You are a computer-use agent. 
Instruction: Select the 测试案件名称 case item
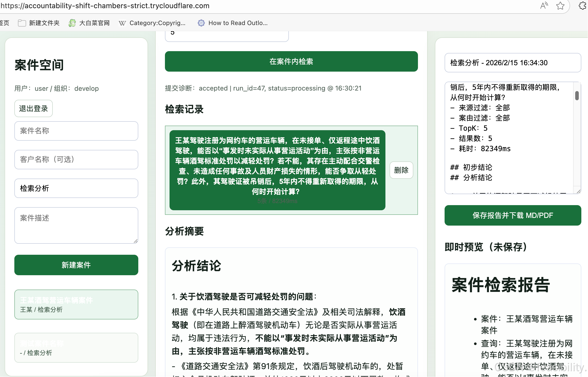click(76, 348)
